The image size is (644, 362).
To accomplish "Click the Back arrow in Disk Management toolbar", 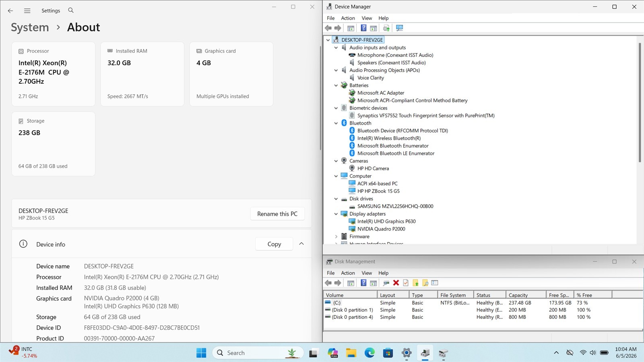I will (328, 283).
